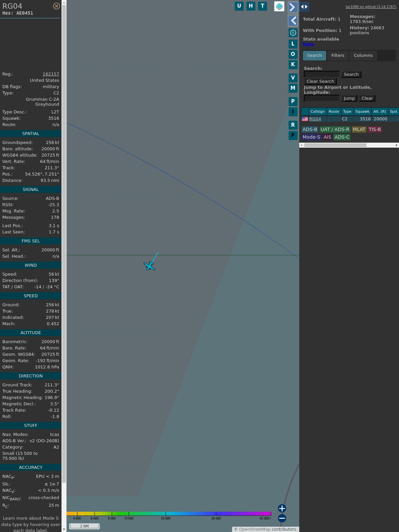The image size is (399, 532).
Task: Toggle the P map option button
Action: tap(293, 101)
